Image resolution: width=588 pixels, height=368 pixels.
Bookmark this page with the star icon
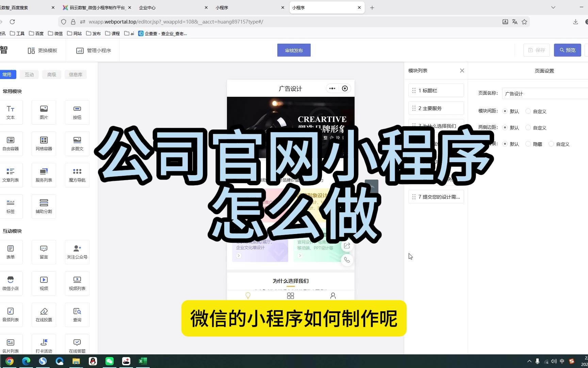[524, 22]
